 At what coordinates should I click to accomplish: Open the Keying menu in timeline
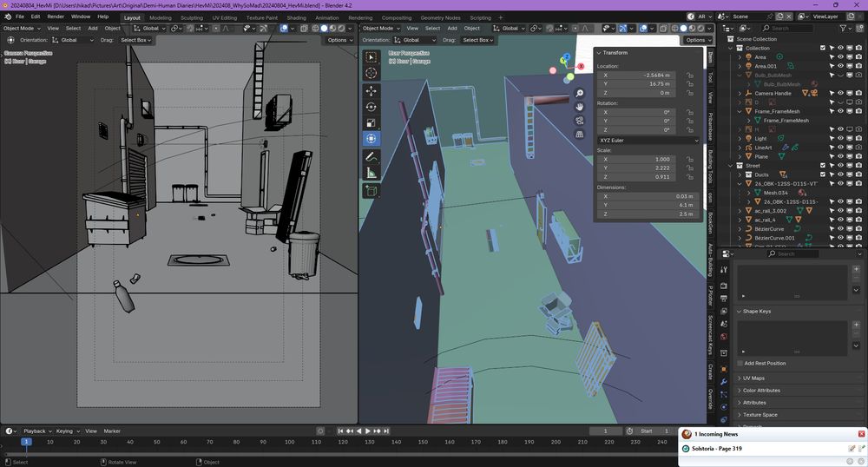(x=67, y=431)
